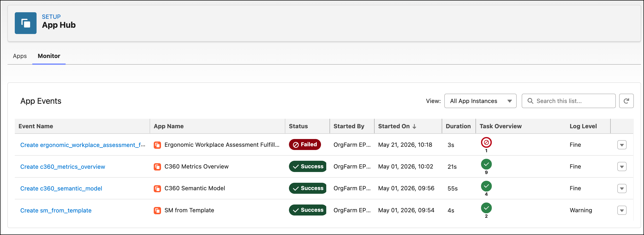The width and height of the screenshot is (644, 235).
Task: Open row actions for ergonomic workplace event
Action: 622,145
